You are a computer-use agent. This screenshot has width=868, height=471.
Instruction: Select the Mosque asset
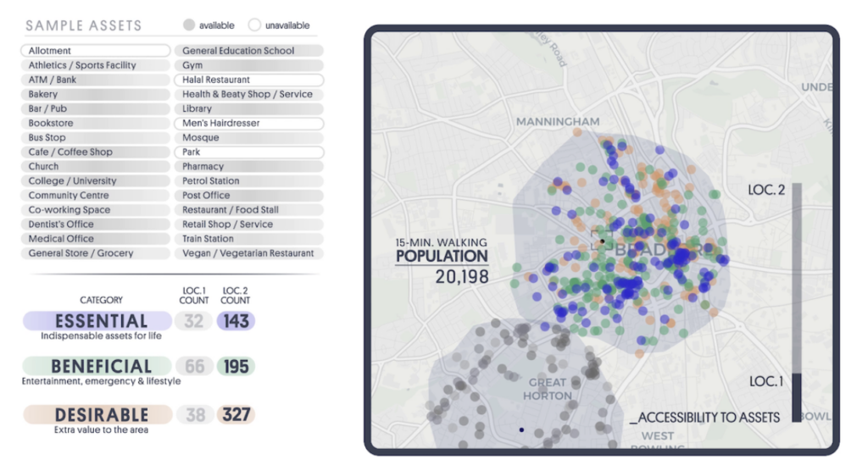(x=248, y=137)
